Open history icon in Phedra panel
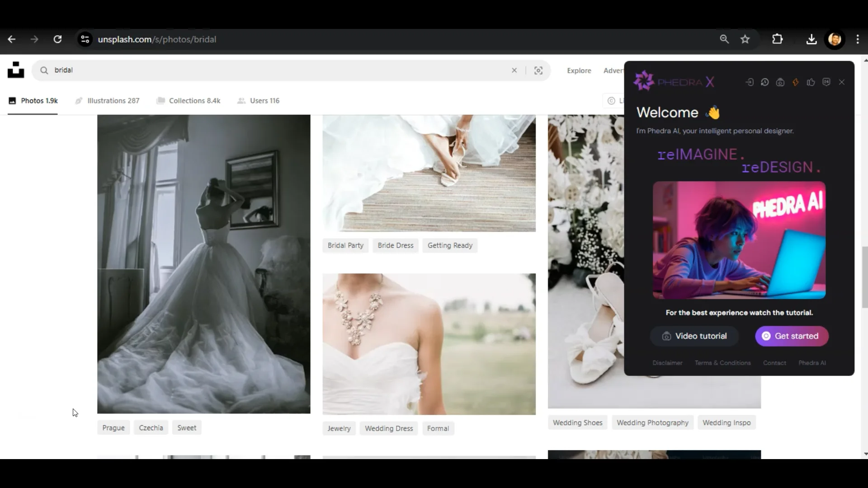The width and height of the screenshot is (868, 488). click(x=765, y=82)
